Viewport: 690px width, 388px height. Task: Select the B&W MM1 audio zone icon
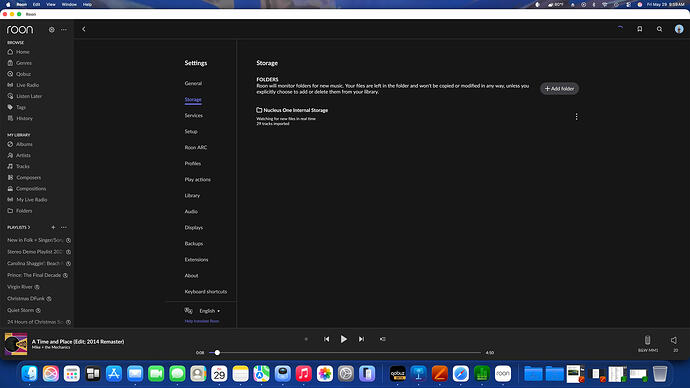click(648, 340)
